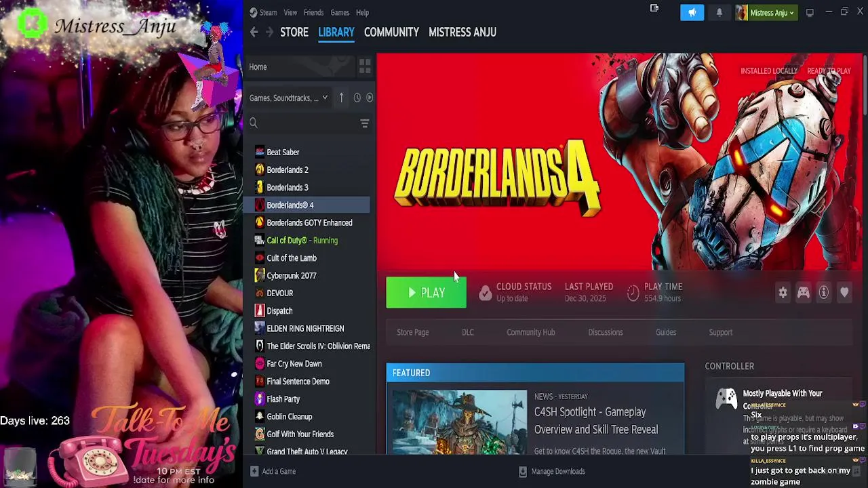
Task: Click the Flash Party game icon
Action: [260, 399]
